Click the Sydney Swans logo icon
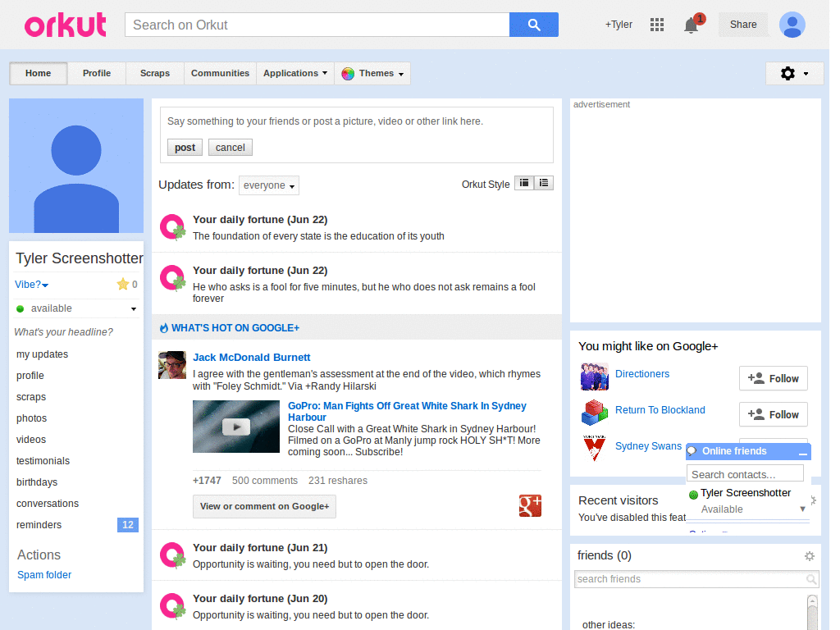Screen dimensions: 840x630 [x=594, y=448]
